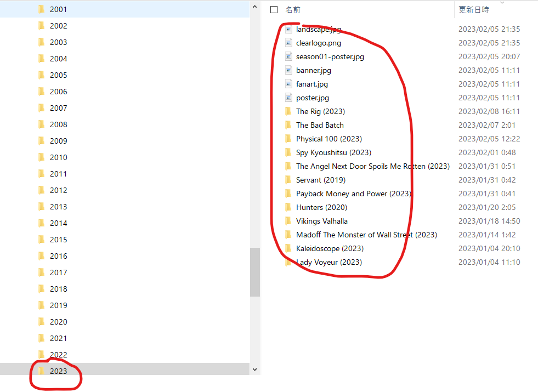Screen dimensions: 538x392
Task: Select The Angel Next Door folder icon
Action: (288, 166)
